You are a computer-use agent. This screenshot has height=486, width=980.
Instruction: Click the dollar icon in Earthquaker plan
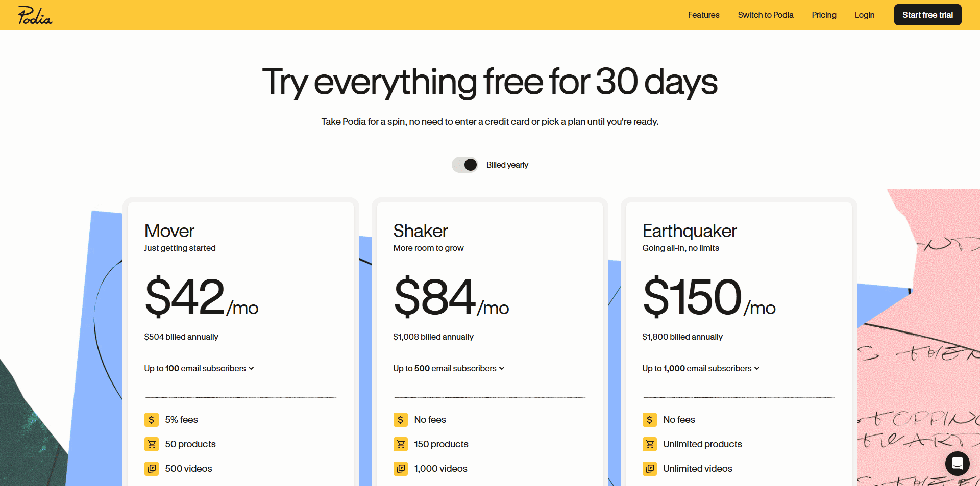650,420
